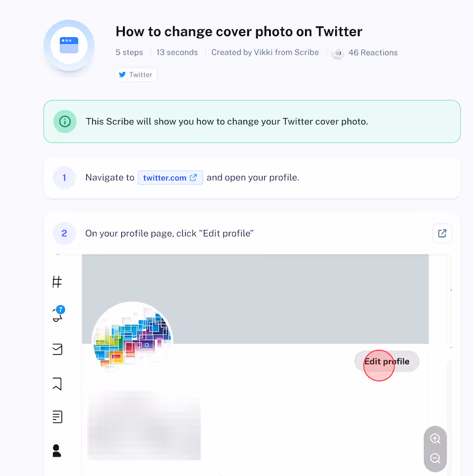Open the twitter.com link in step 1

coord(170,177)
